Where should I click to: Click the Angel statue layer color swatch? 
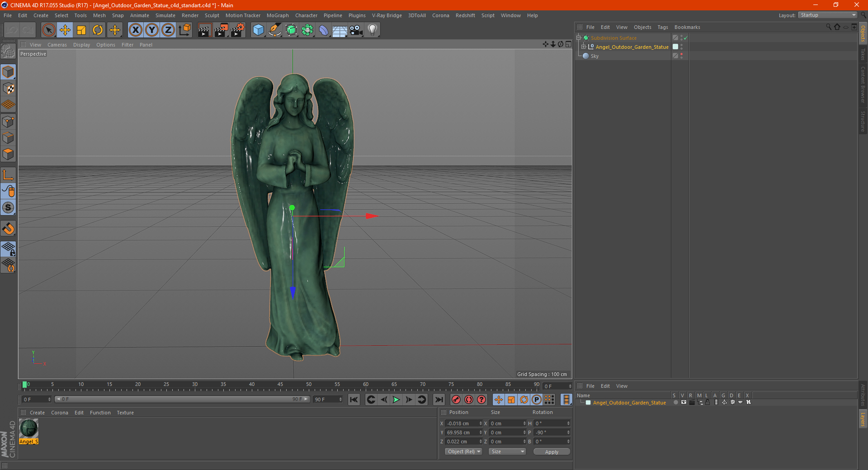coord(588,403)
